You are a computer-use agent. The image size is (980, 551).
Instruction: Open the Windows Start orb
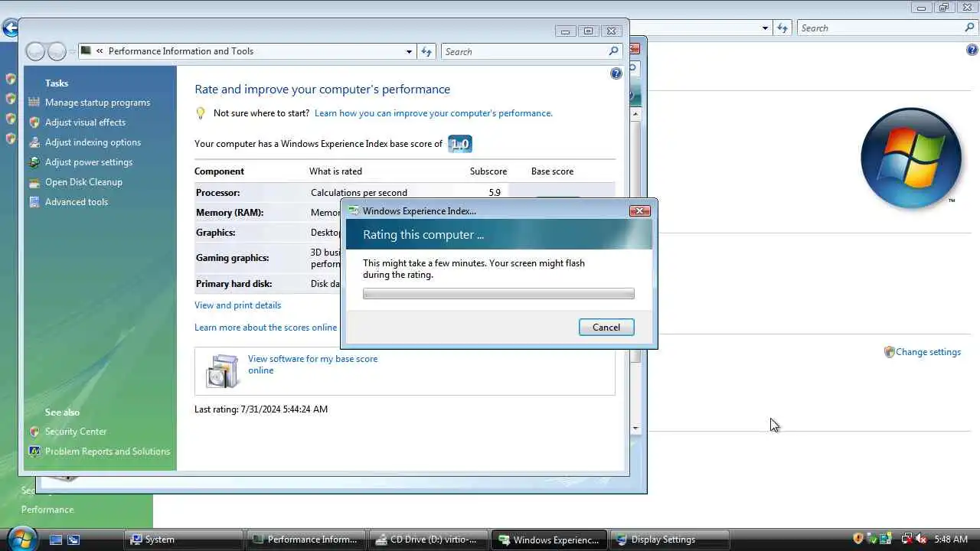point(21,539)
